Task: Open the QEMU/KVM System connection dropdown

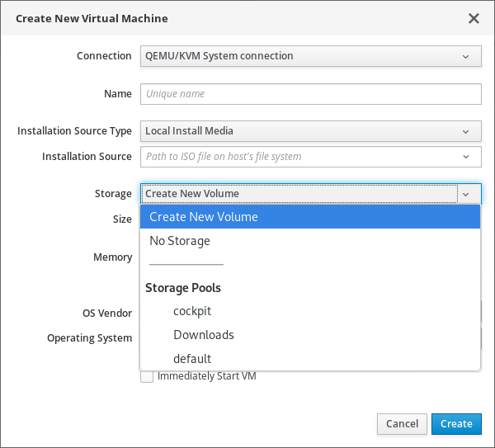Action: tap(297, 56)
